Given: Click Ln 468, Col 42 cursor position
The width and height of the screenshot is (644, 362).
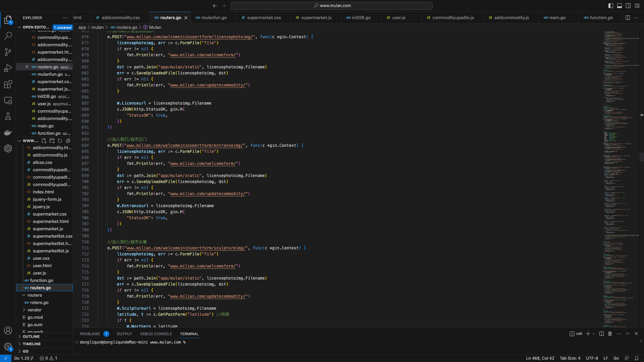Looking at the screenshot, I should click(540, 358).
